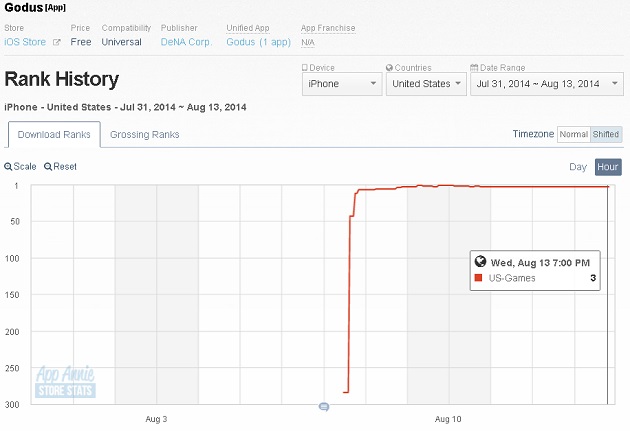Switch chart granularity to Hour

point(608,167)
